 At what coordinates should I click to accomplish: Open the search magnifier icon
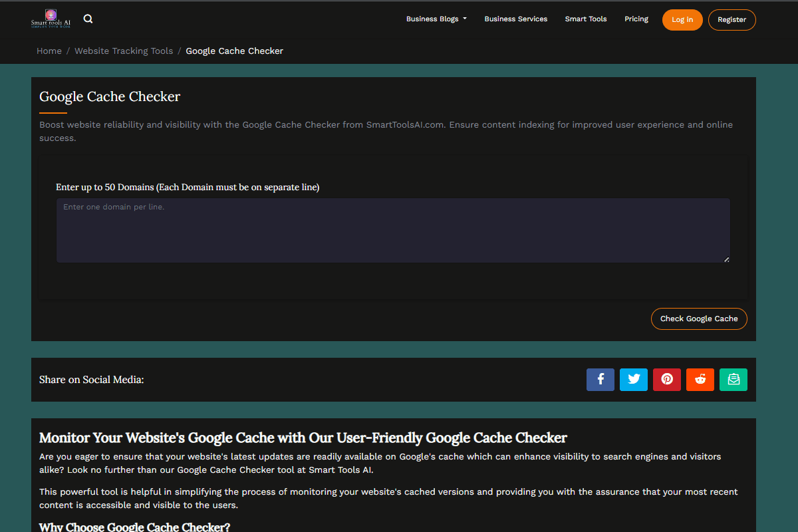88,19
